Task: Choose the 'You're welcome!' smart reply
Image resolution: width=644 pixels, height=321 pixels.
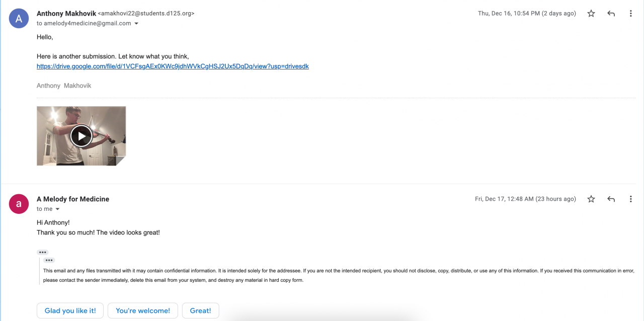Action: [143, 311]
